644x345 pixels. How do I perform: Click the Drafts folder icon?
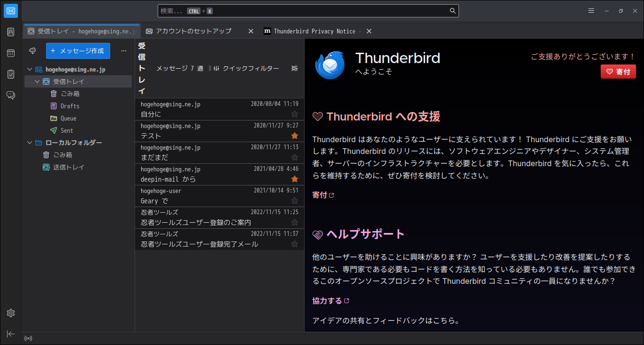(x=54, y=106)
